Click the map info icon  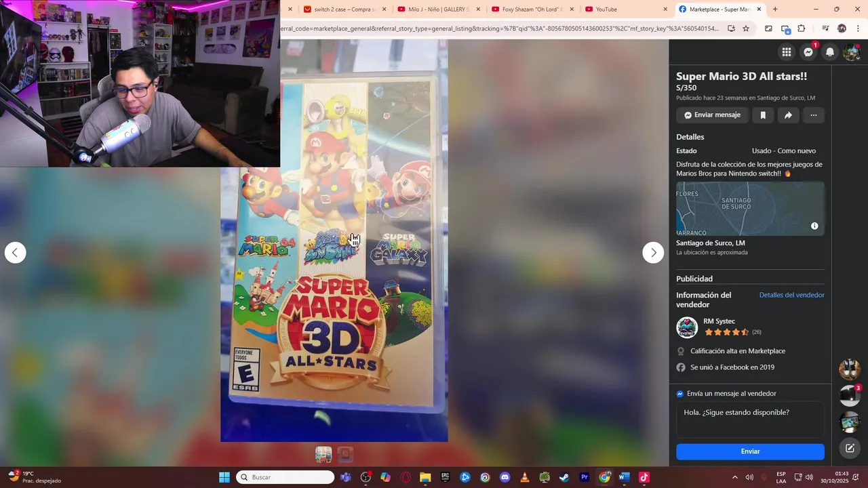814,226
